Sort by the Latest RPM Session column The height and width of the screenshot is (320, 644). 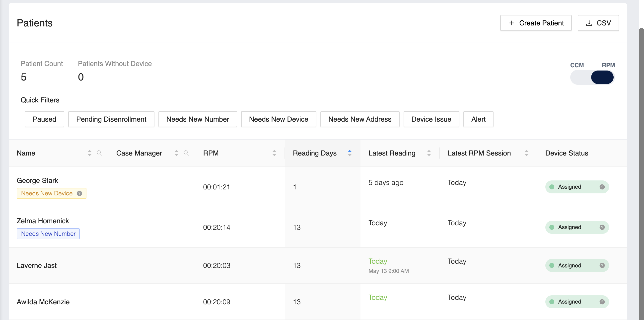click(526, 153)
